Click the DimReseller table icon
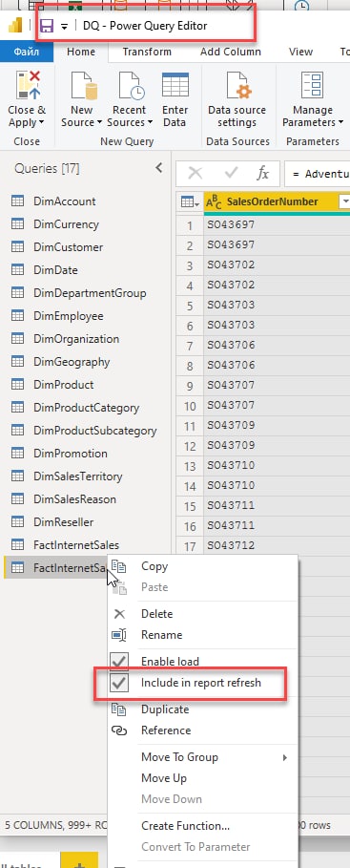 point(18,522)
